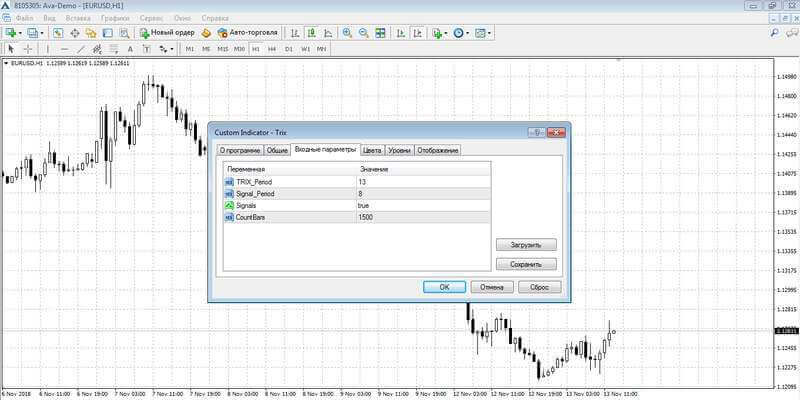The width and height of the screenshot is (800, 400).
Task: Click the search magnifier icon
Action: click(x=774, y=33)
